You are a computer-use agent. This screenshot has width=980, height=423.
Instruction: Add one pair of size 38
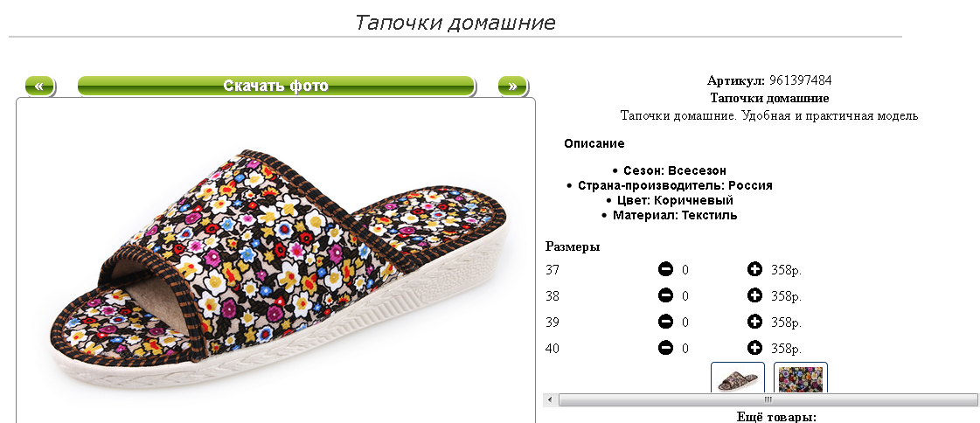pyautogui.click(x=754, y=295)
